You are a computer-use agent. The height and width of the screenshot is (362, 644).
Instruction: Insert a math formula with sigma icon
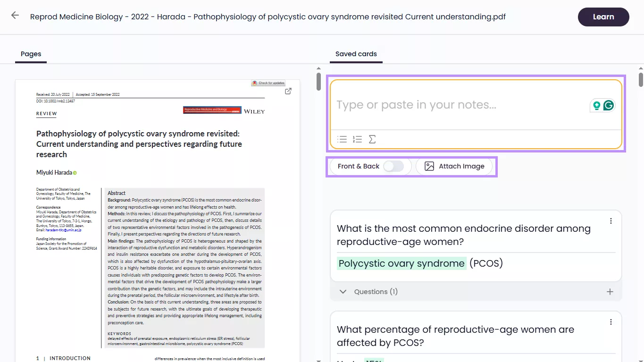[372, 139]
